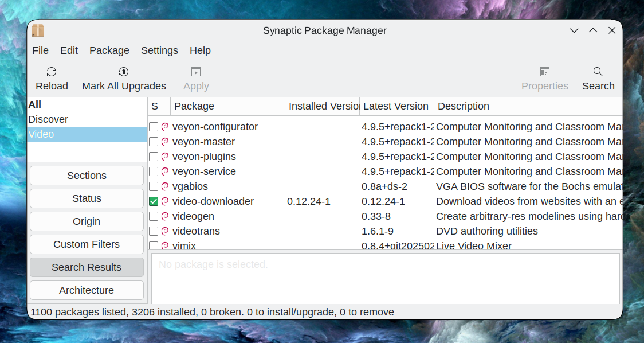Click Debian swirl icon for vgabios

165,186
